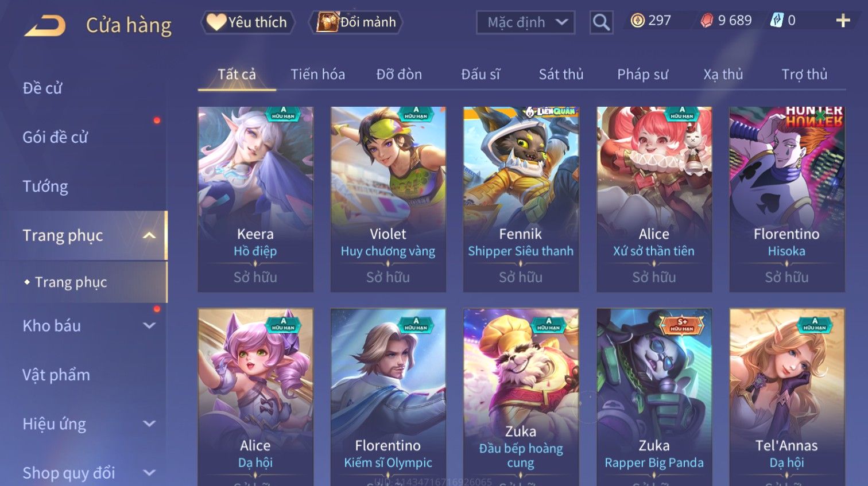Open the Zuka Rapper Big Panda skin
This screenshot has height=486, width=868.
point(654,397)
